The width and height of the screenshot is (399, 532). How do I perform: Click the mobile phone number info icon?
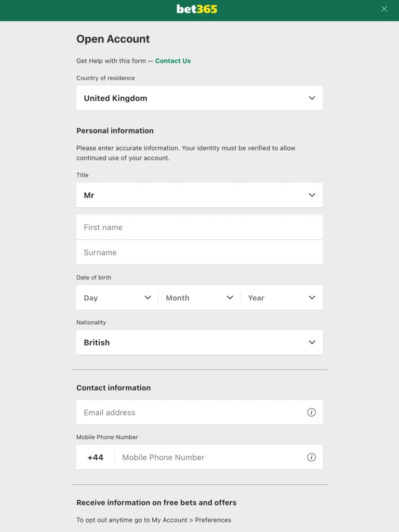tap(311, 457)
